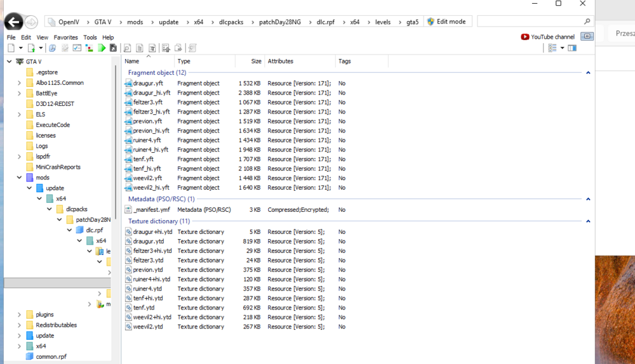Screen dimensions: 635x364
Task: Click the search input field
Action: point(530,22)
